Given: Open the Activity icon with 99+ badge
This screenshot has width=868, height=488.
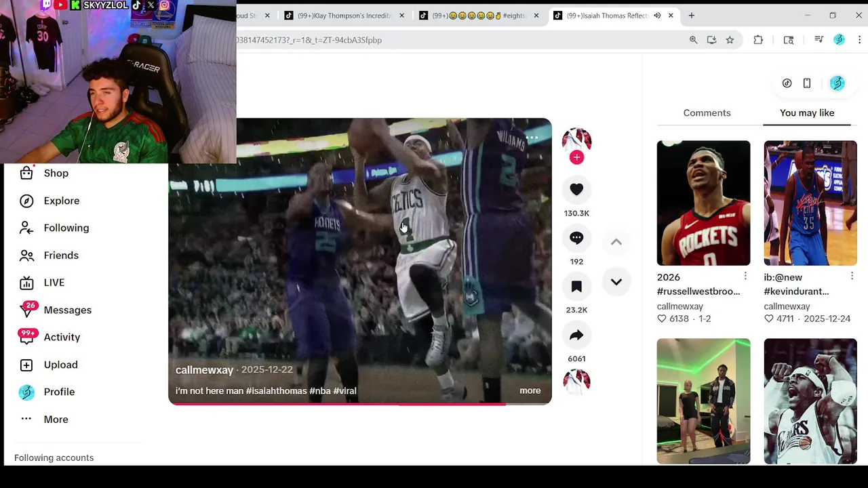Looking at the screenshot, I should pyautogui.click(x=27, y=336).
